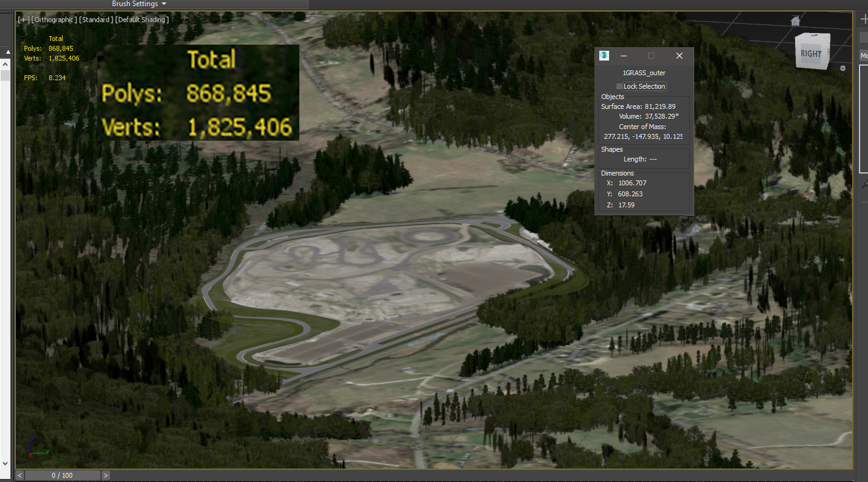Open the Standard viewport label menu
Image resolution: width=868 pixels, height=482 pixels.
tap(96, 20)
